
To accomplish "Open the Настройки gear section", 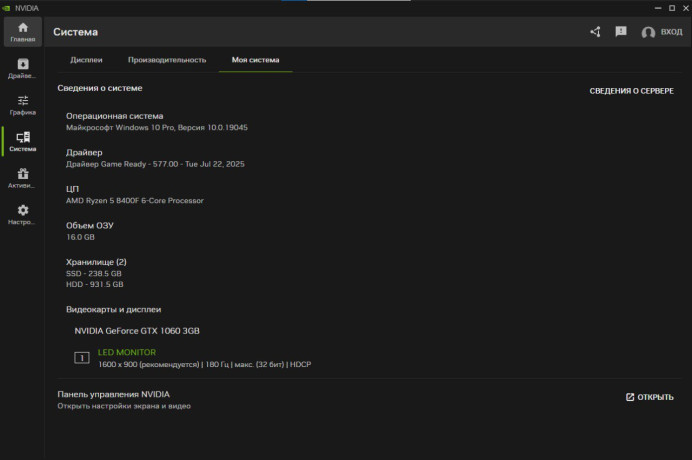I will coord(23,215).
